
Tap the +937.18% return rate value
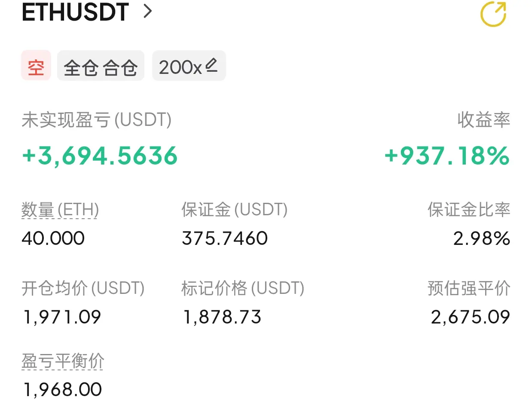447,155
